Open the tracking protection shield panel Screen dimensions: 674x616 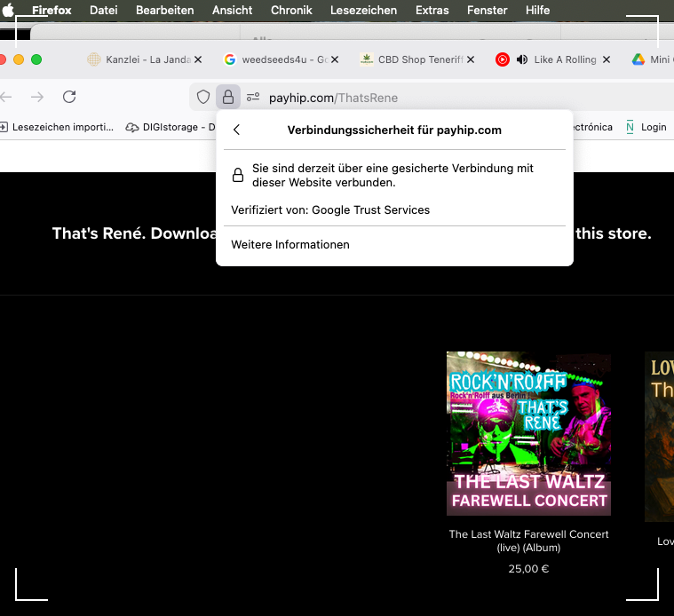point(202,97)
